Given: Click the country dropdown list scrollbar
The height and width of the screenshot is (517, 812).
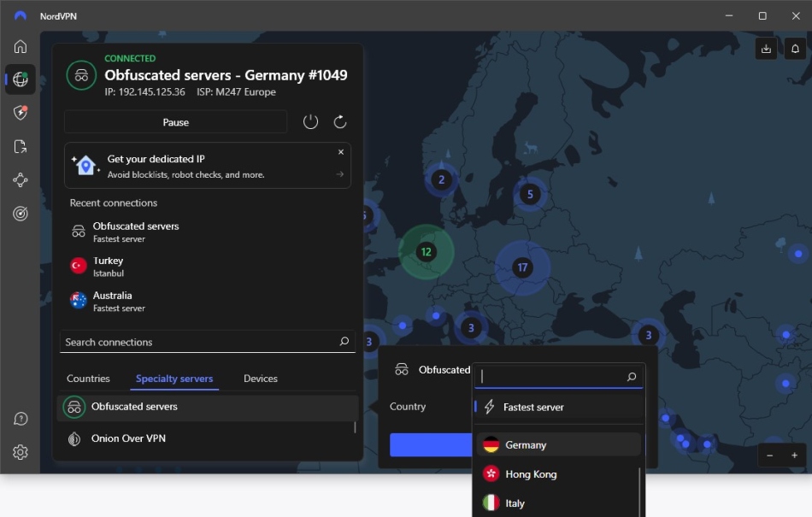Looking at the screenshot, I should pos(640,491).
